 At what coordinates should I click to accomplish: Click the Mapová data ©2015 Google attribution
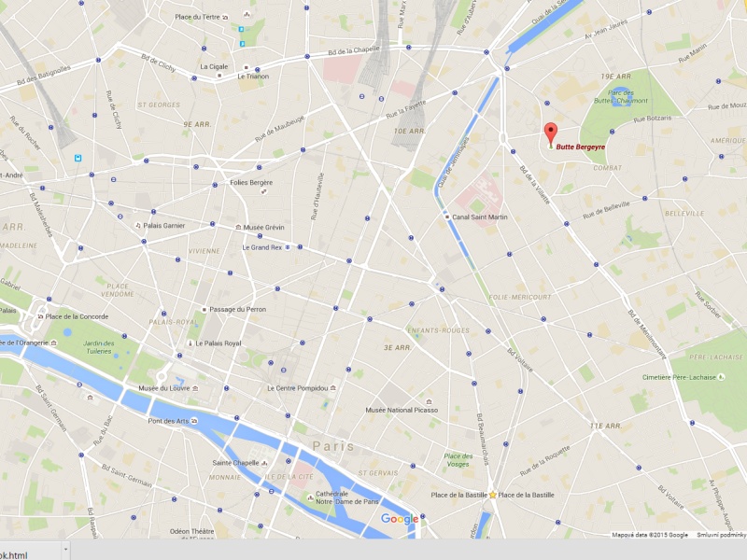(x=650, y=535)
